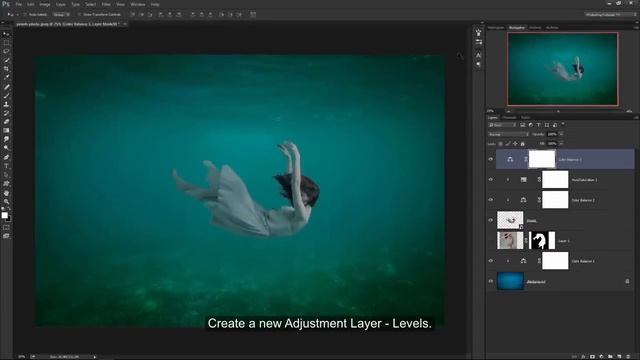Screen dimensions: 640x360
Task: Select the Brush tool
Action: click(6, 95)
